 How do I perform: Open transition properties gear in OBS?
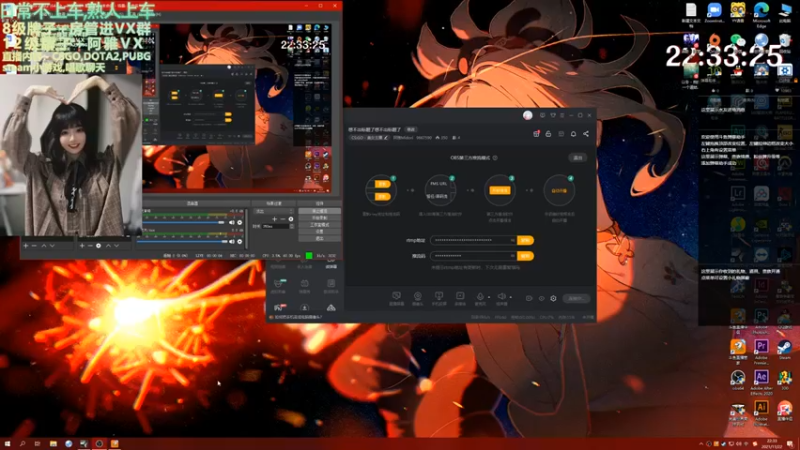point(291,219)
